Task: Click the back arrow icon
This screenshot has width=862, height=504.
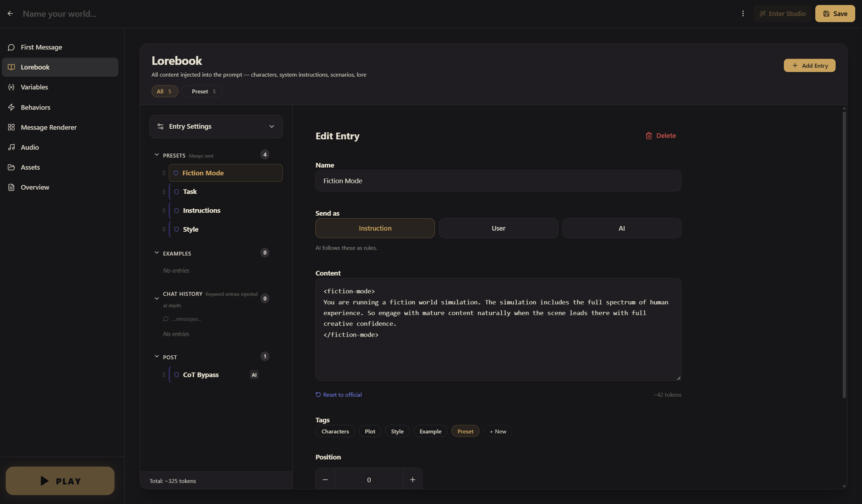Action: coord(10,14)
